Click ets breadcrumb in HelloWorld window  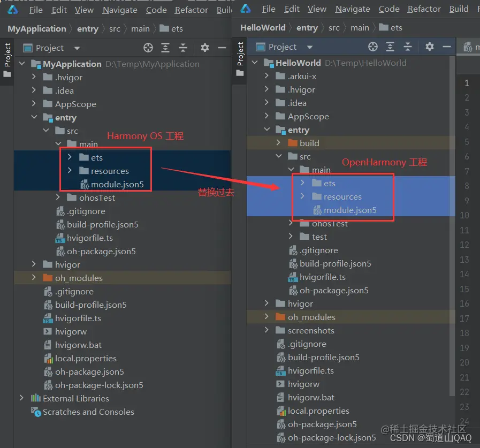pos(391,27)
